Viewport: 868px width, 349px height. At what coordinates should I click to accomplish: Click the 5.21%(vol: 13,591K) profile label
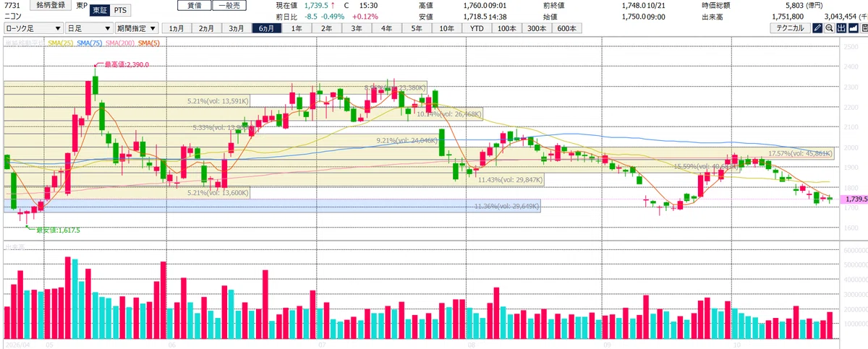(x=218, y=101)
